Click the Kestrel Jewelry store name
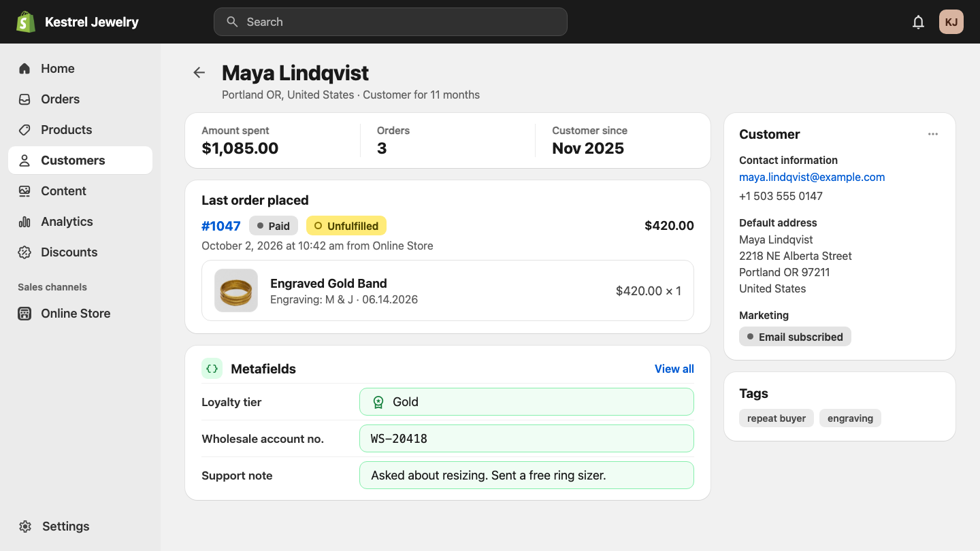Image resolution: width=980 pixels, height=551 pixels. click(92, 22)
